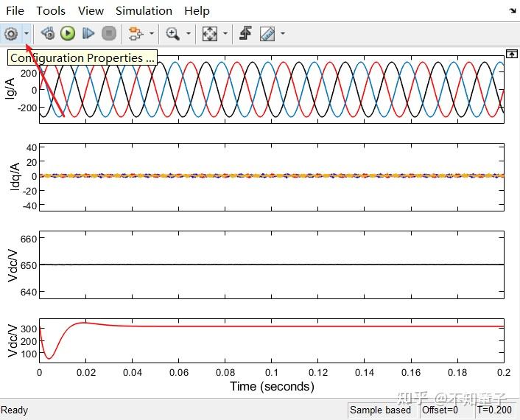
Task: Click the Highlight Simulink Block icon
Action: pyautogui.click(x=136, y=33)
